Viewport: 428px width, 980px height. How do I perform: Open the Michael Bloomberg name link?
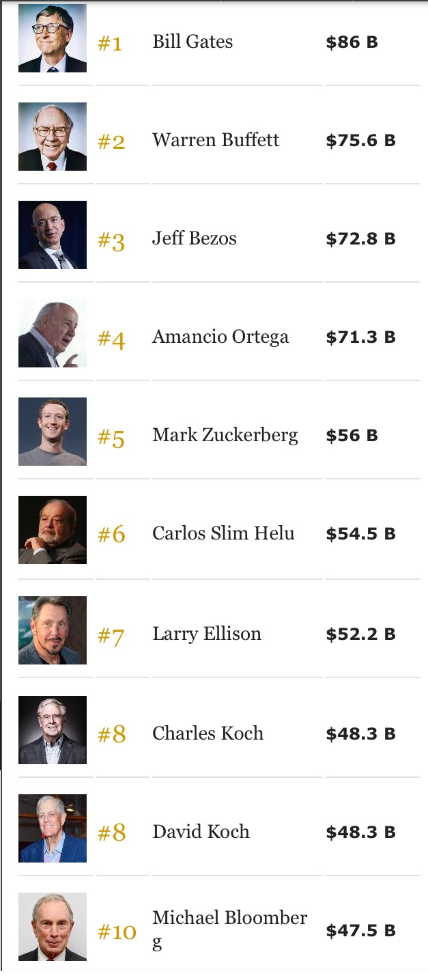coord(229,919)
